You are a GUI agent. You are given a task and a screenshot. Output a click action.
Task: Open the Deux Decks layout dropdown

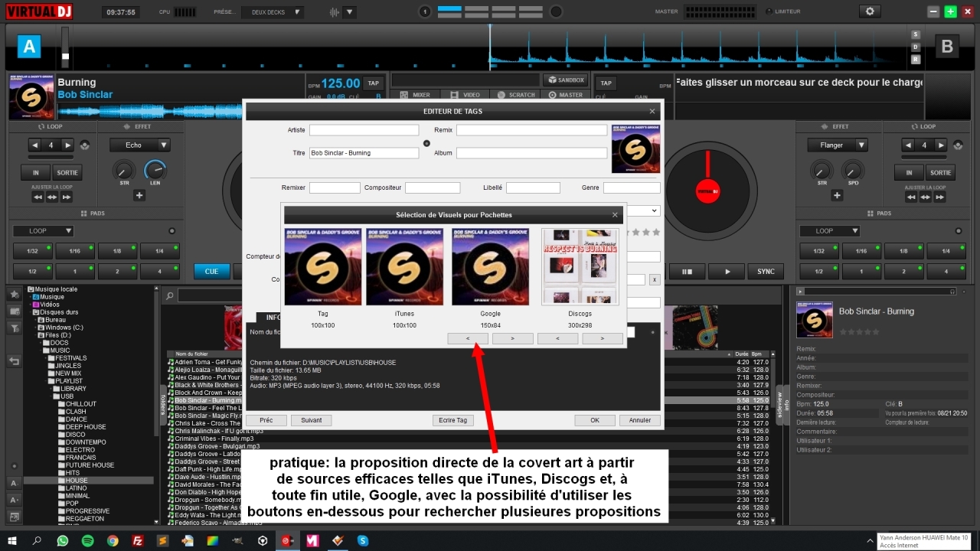(273, 12)
